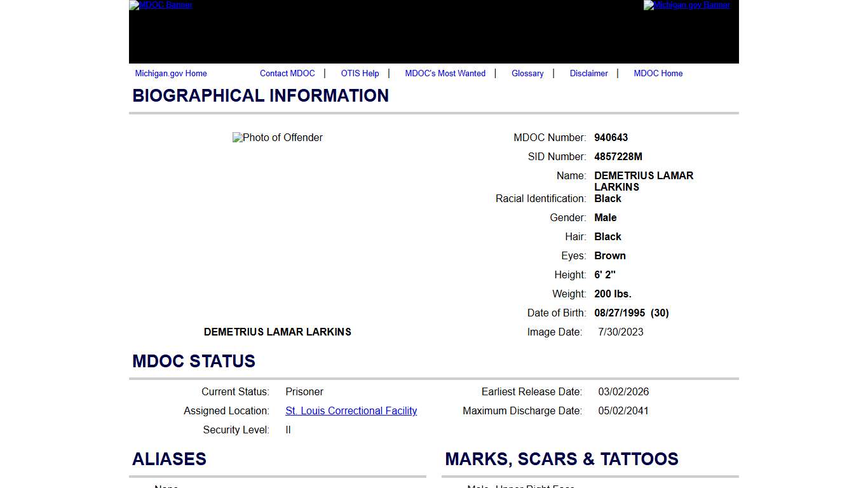Select the BIOGRAPHICAL INFORMATION heading
868x488 pixels.
pyautogui.click(x=261, y=95)
